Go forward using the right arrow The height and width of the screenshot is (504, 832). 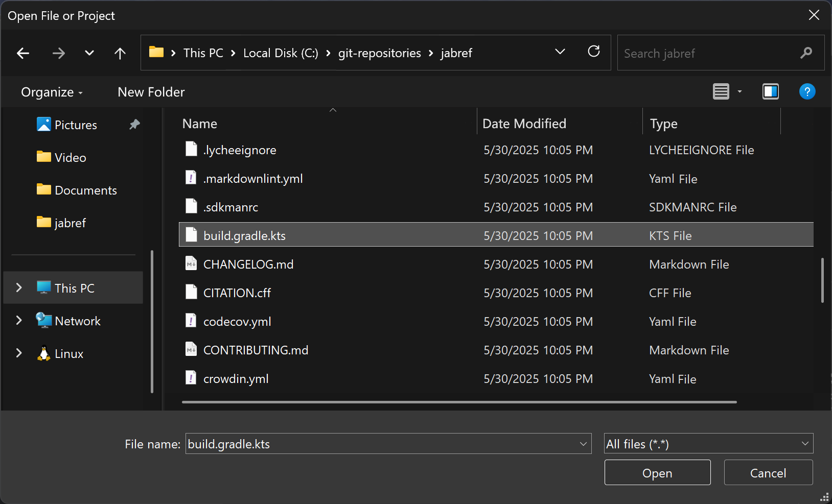coord(59,53)
